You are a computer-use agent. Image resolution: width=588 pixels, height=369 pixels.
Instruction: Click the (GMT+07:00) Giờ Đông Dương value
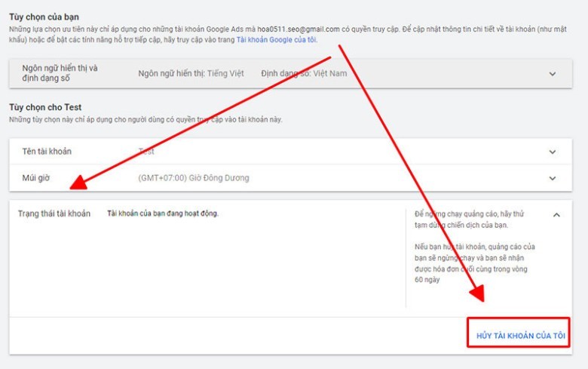pyautogui.click(x=194, y=178)
